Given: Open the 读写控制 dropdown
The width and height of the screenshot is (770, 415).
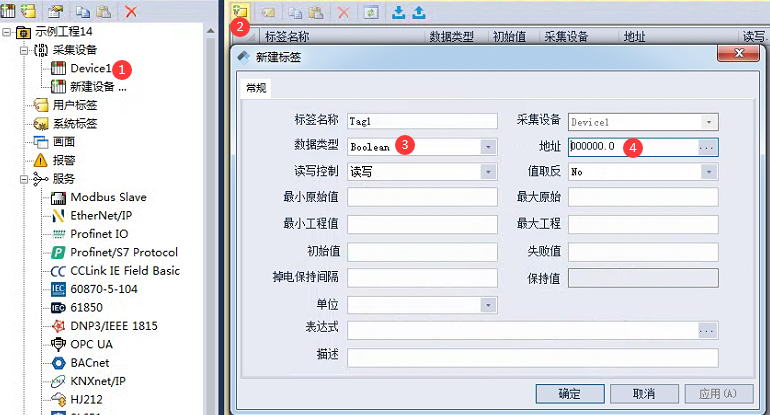Looking at the screenshot, I should coord(488,172).
